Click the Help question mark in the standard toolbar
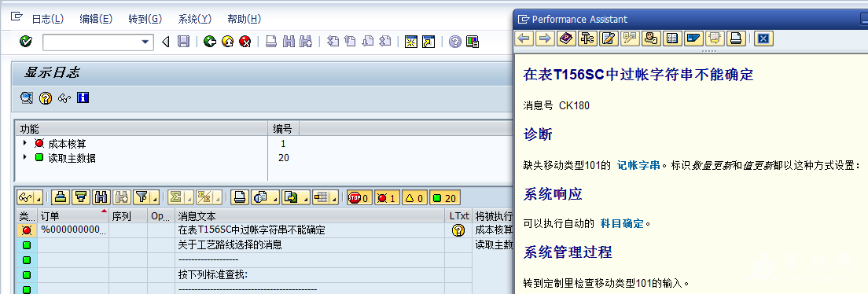 (x=455, y=42)
